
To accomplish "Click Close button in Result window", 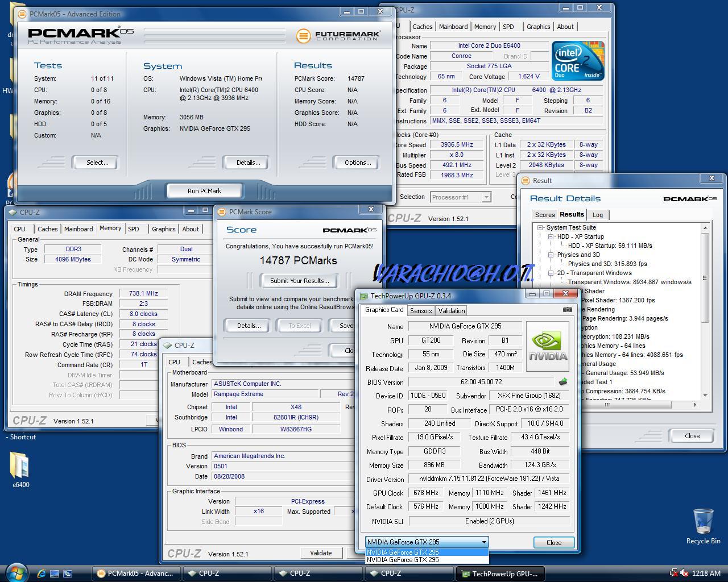I will 692,436.
